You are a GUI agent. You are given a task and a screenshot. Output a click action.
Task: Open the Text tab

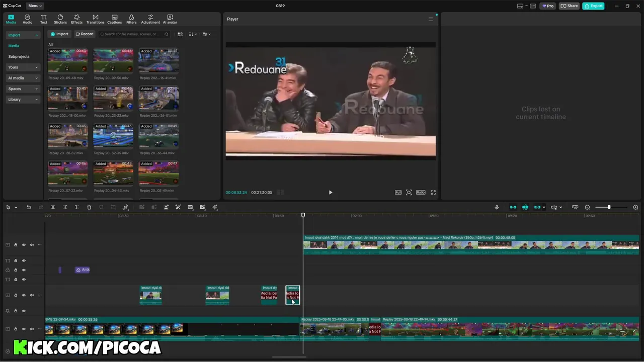(x=44, y=19)
